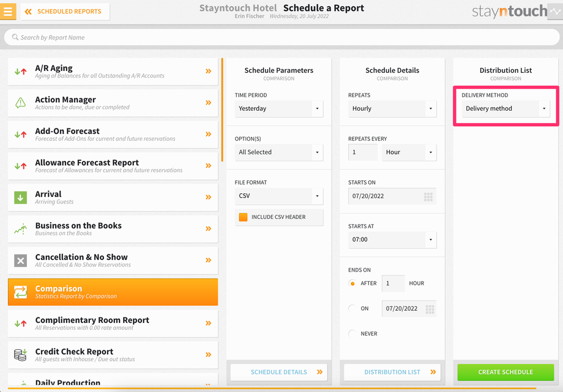Click the Business on the Books chart icon
The image size is (563, 392).
[x=20, y=229]
